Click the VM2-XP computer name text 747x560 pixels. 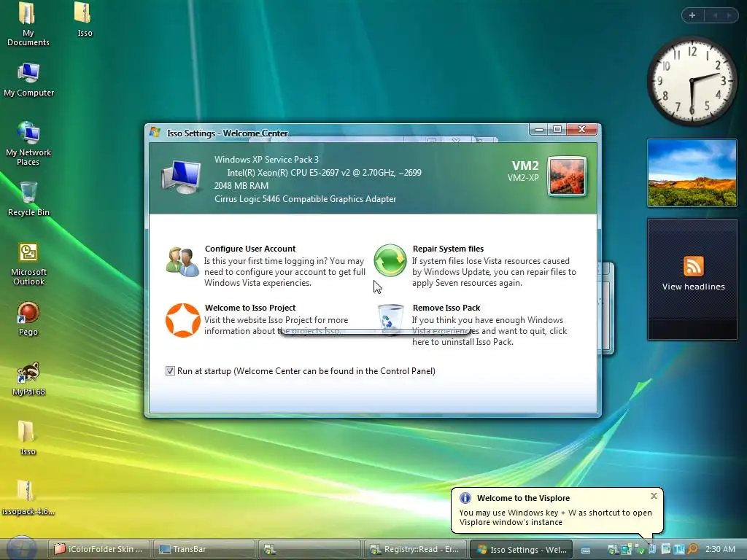coord(522,178)
